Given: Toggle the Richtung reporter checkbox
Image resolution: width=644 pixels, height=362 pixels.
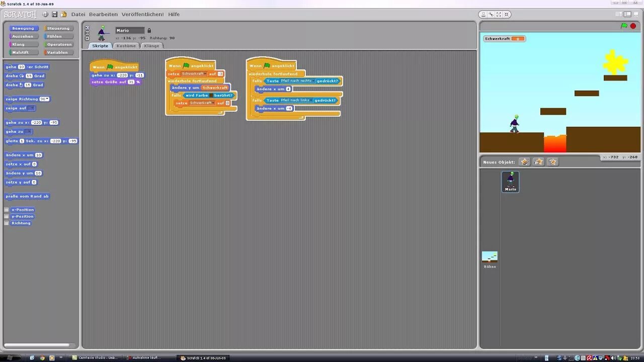Looking at the screenshot, I should click(7, 223).
